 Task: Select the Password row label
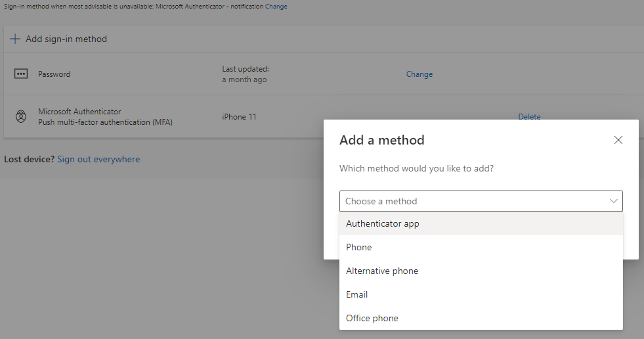click(54, 74)
